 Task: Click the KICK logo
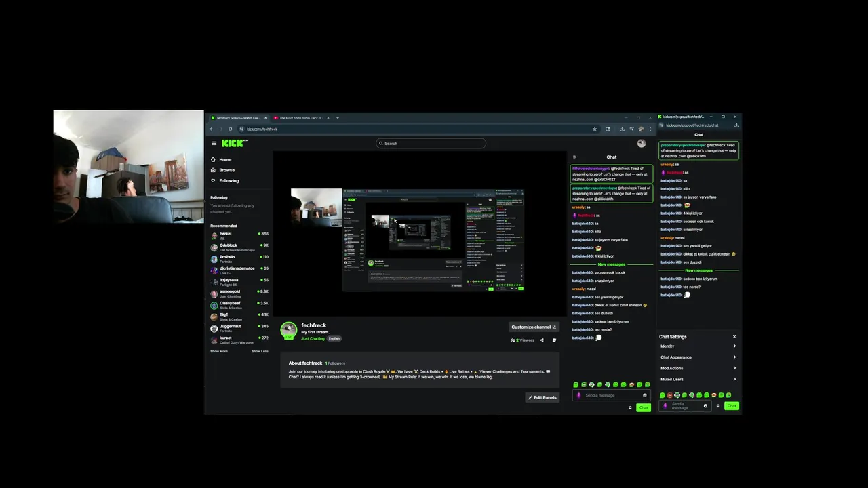(234, 143)
